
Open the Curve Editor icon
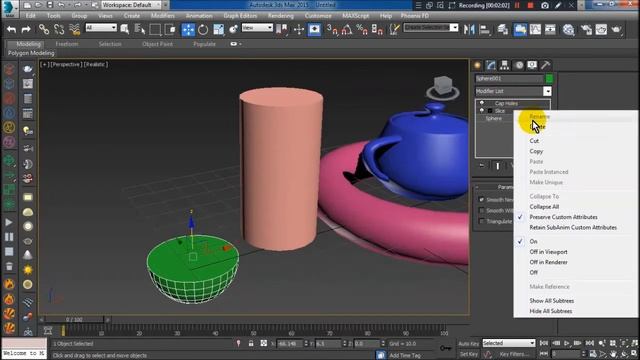coord(535,29)
